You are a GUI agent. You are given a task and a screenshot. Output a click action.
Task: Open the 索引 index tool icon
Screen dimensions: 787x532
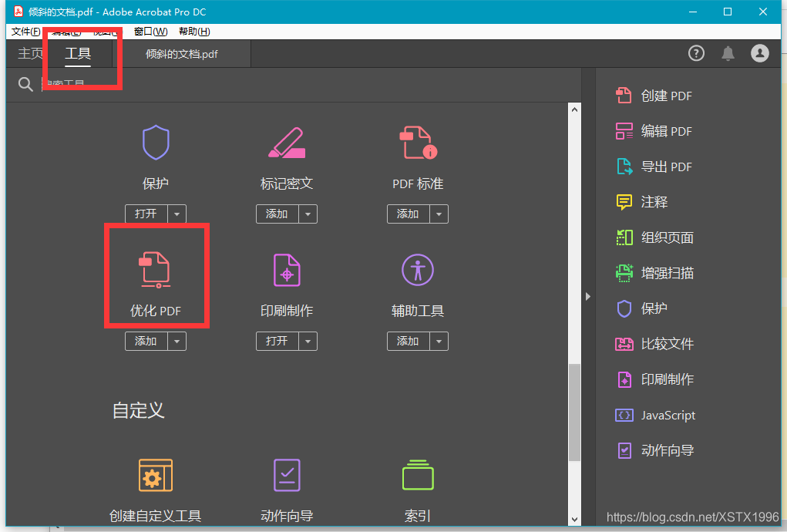tap(418, 475)
